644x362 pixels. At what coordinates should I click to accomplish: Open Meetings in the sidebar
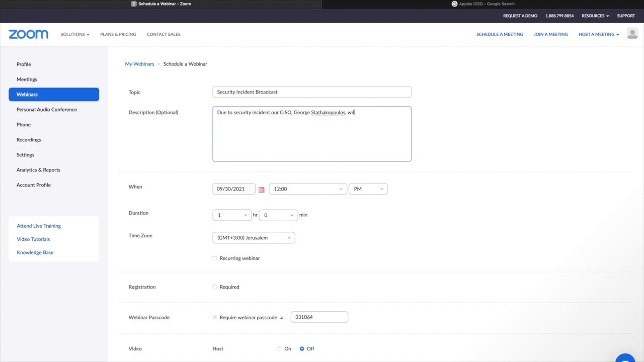[x=27, y=79]
